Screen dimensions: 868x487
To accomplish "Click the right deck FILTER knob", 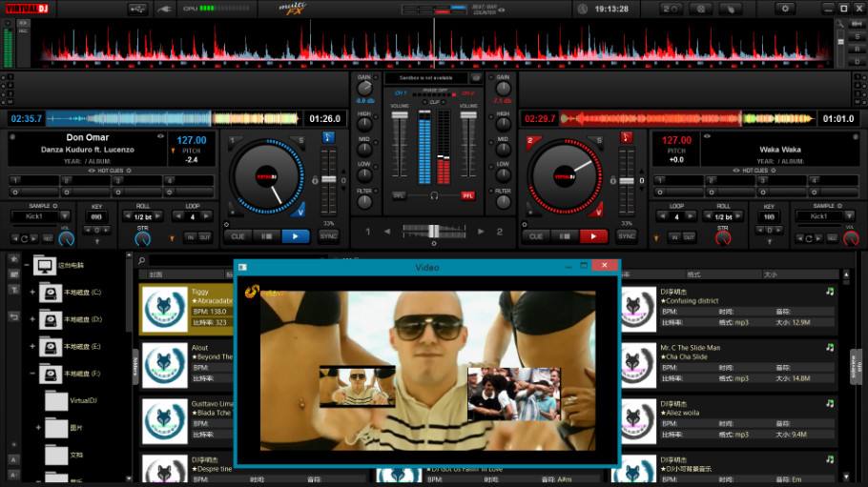I will pyautogui.click(x=503, y=202).
